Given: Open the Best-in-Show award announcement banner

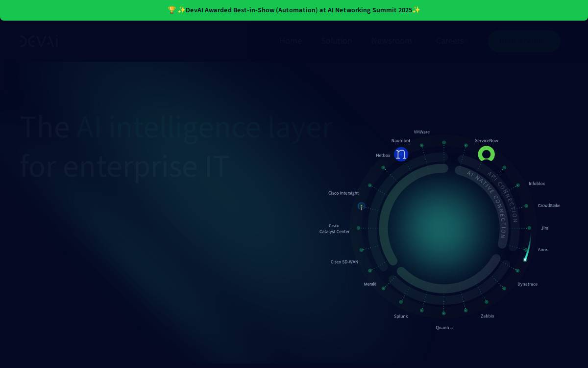Looking at the screenshot, I should click(x=294, y=10).
